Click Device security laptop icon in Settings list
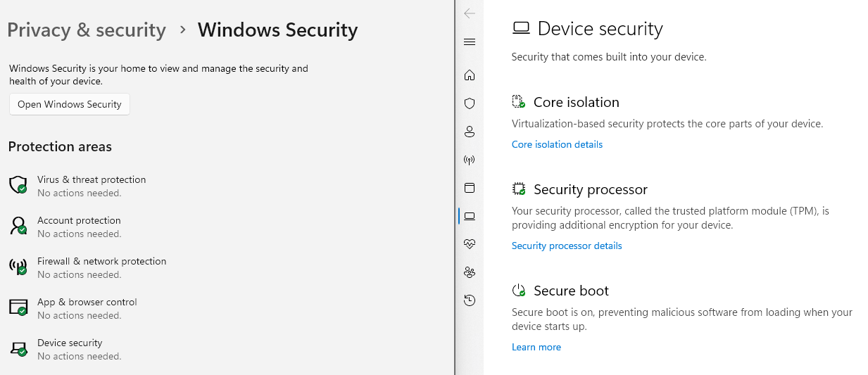This screenshot has width=868, height=375. tap(18, 348)
